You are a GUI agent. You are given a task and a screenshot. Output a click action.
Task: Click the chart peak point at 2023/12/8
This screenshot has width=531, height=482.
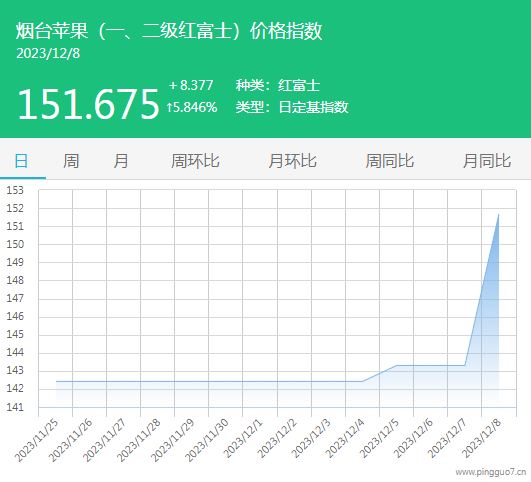click(x=498, y=214)
